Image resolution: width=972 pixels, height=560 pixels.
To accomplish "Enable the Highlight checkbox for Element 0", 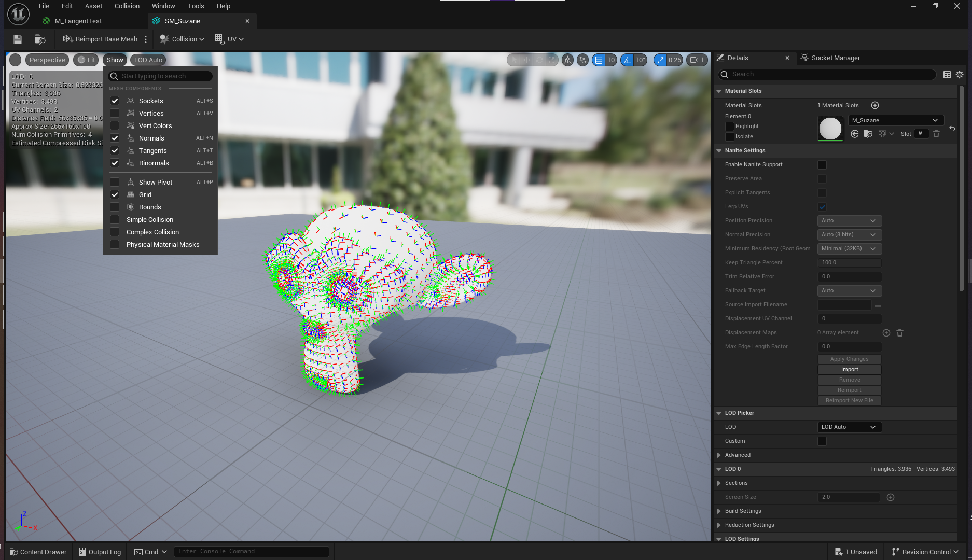I will tap(730, 127).
